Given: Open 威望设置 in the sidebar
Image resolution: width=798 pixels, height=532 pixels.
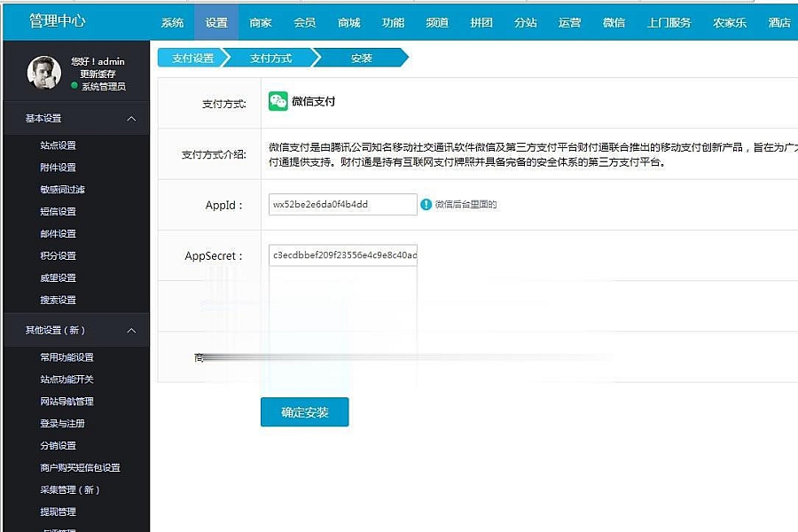Looking at the screenshot, I should pyautogui.click(x=58, y=278).
